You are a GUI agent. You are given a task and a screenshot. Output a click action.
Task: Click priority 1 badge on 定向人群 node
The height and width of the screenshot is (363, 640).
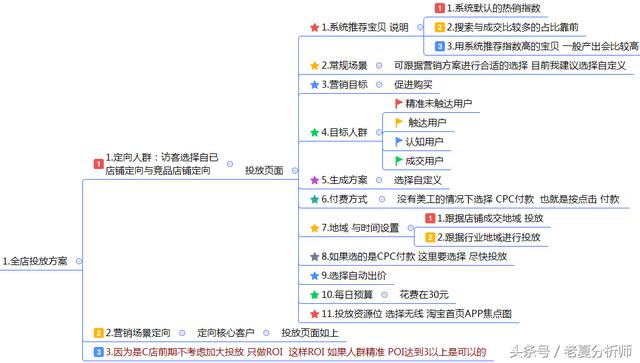(98, 164)
